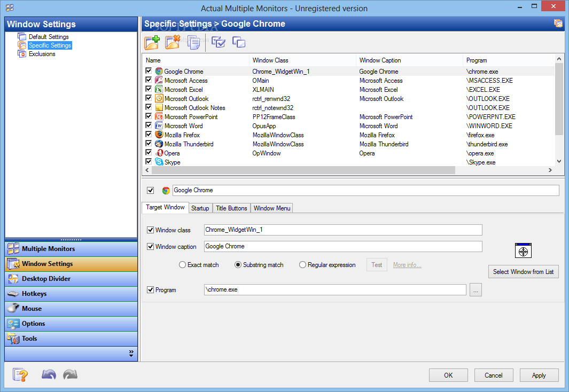Click the copy rule toolbar icon
Screen dimensions: 569x392
click(193, 42)
